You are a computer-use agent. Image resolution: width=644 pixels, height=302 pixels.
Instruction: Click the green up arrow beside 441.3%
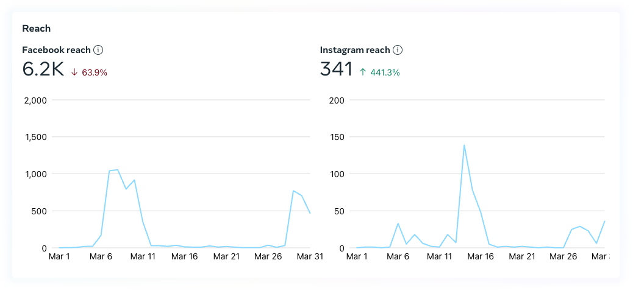(x=363, y=72)
